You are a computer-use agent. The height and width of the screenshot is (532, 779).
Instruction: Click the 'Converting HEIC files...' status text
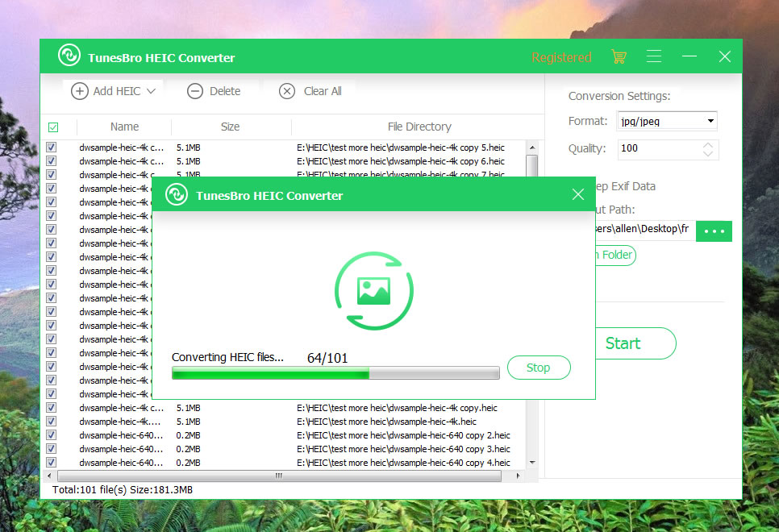click(x=227, y=358)
